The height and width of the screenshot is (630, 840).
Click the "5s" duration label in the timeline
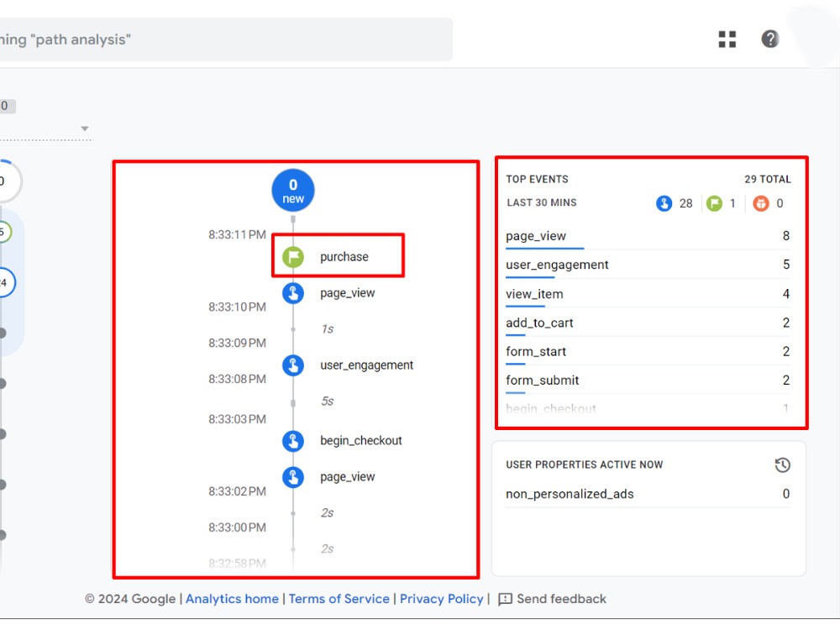pyautogui.click(x=328, y=402)
